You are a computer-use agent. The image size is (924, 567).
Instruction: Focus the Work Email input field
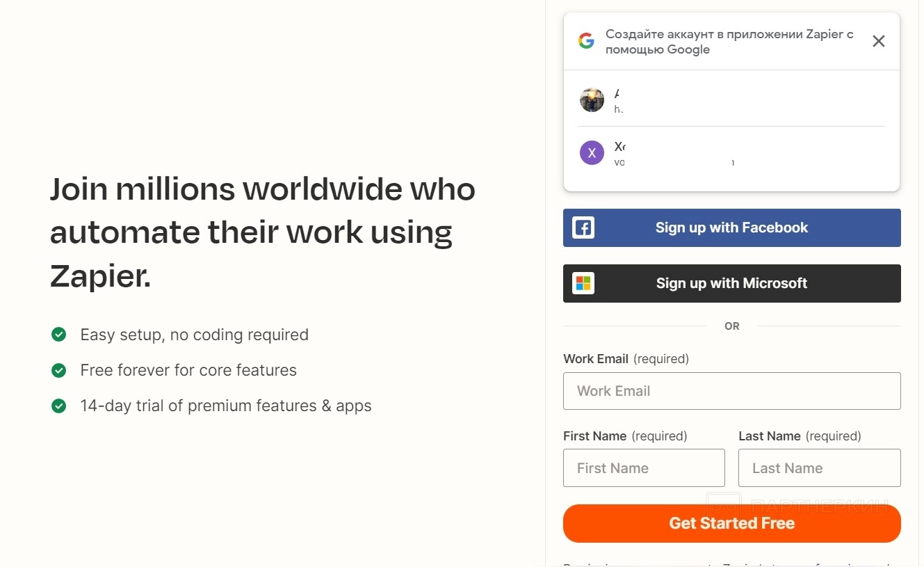click(x=731, y=391)
